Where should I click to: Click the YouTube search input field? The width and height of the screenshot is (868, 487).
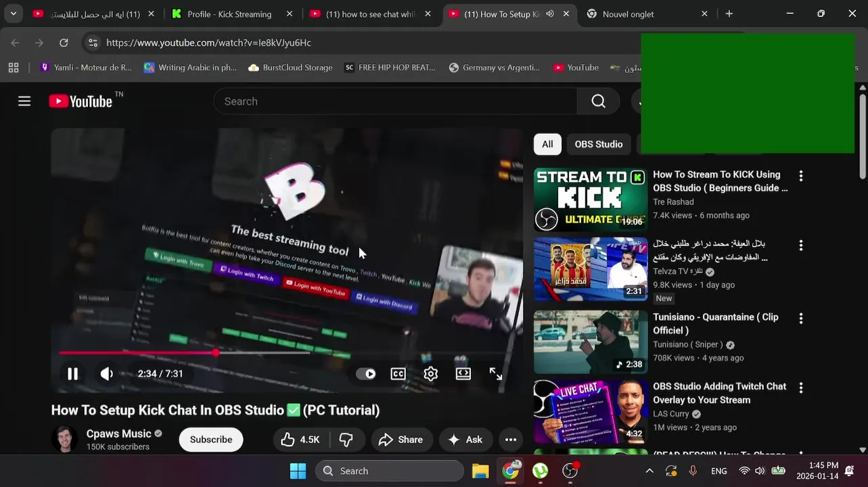click(x=395, y=101)
